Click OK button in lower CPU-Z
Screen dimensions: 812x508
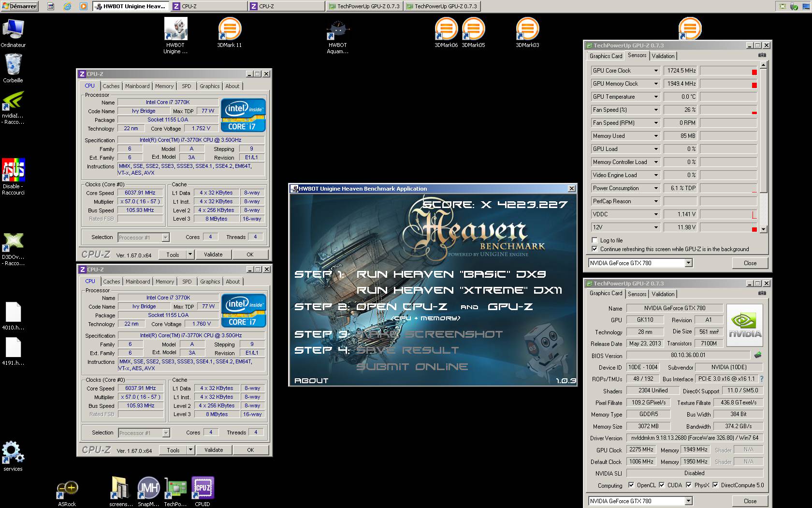[x=250, y=450]
